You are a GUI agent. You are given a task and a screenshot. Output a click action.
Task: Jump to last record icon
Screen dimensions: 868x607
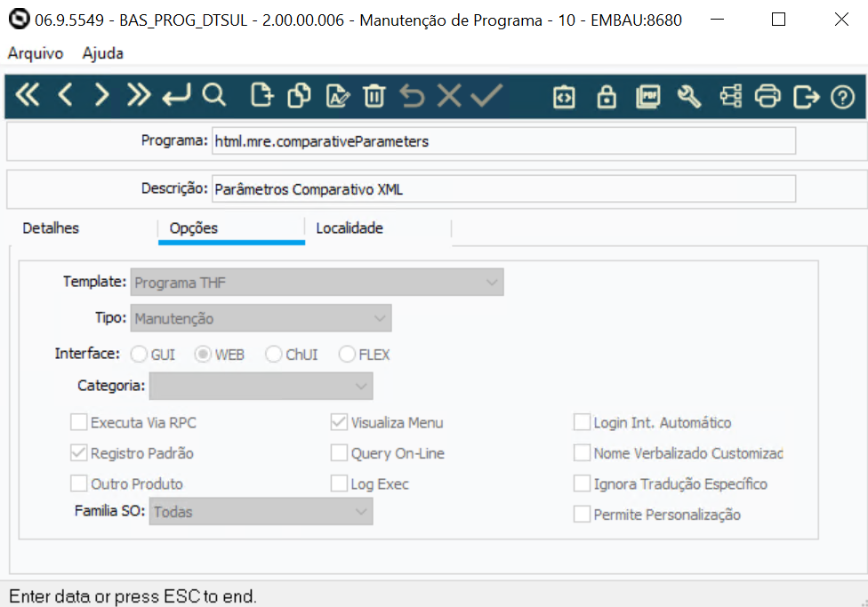(139, 96)
